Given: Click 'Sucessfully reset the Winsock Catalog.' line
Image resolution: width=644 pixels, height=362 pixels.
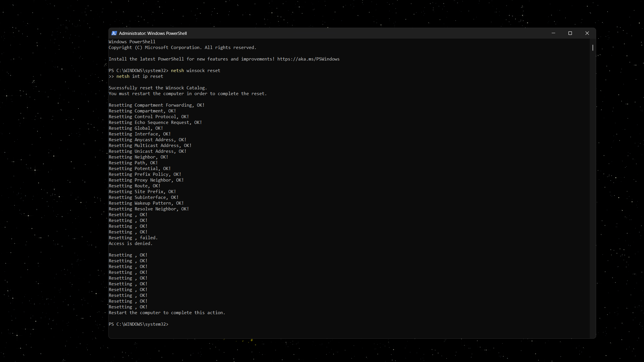Looking at the screenshot, I should point(158,88).
